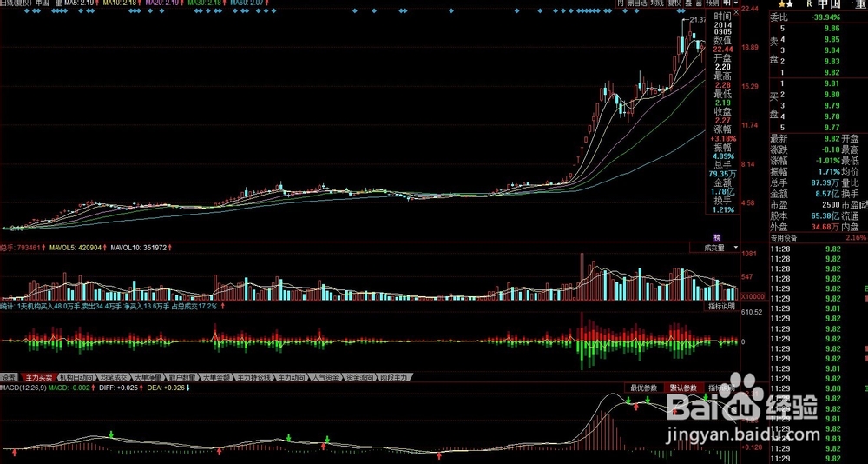
Task: Expand the top toolbar overflow arrow
Action: click(737, 3)
